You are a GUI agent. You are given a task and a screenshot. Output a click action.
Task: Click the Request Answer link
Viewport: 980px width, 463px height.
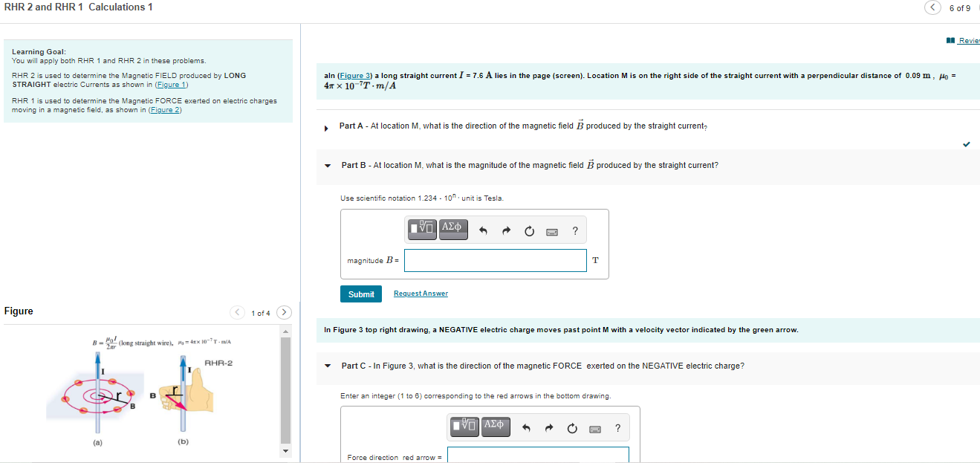(420, 293)
